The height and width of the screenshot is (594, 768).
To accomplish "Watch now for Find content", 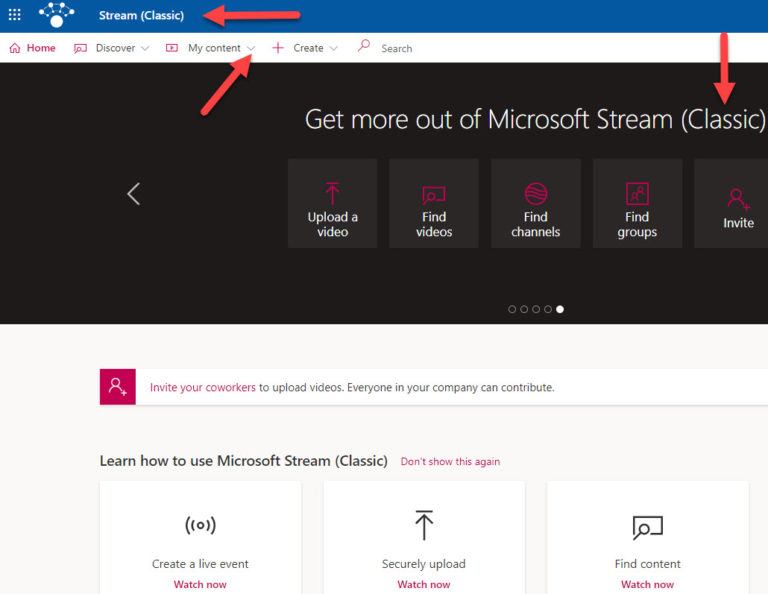I will (x=648, y=584).
